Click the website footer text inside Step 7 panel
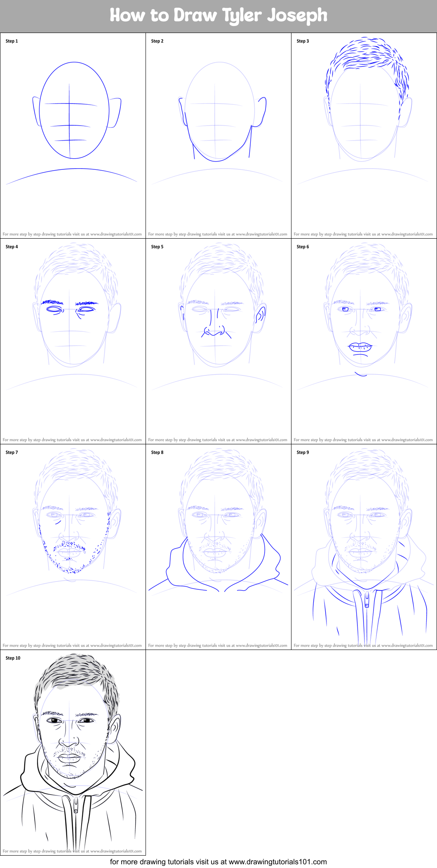437x868 pixels. (72, 645)
